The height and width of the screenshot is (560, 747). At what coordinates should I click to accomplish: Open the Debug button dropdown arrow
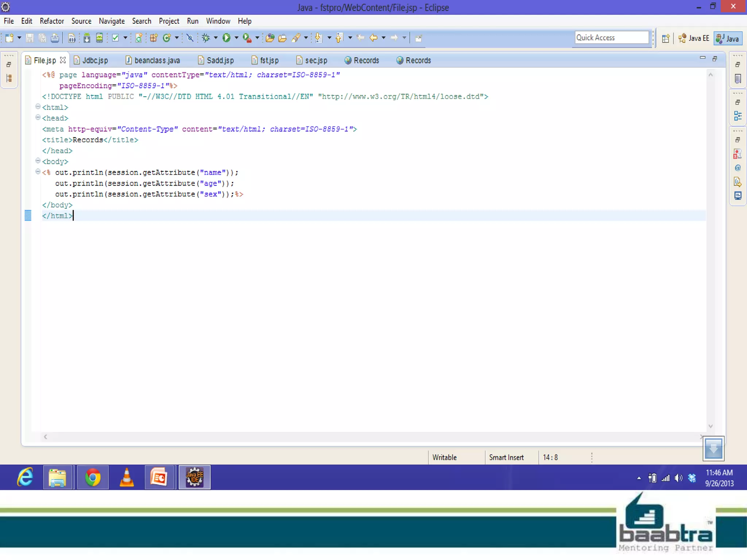pyautogui.click(x=216, y=38)
